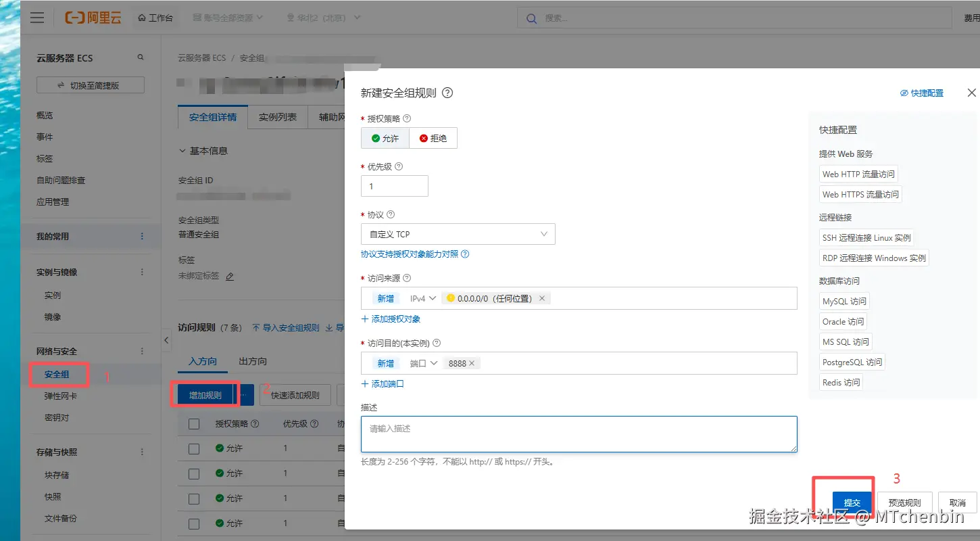Collapse the 基本信息 section
The height and width of the screenshot is (541, 980).
[x=203, y=151]
